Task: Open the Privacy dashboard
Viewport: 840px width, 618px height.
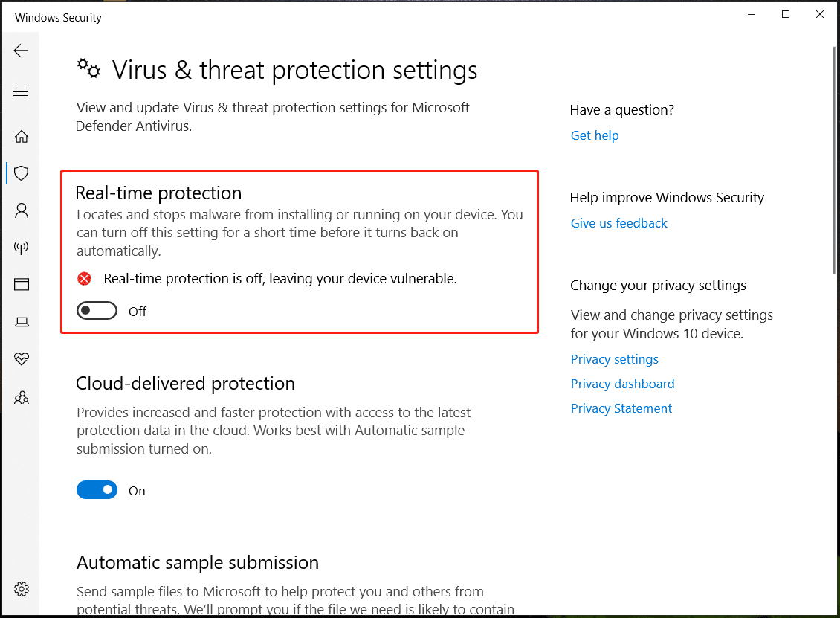Action: coord(622,383)
